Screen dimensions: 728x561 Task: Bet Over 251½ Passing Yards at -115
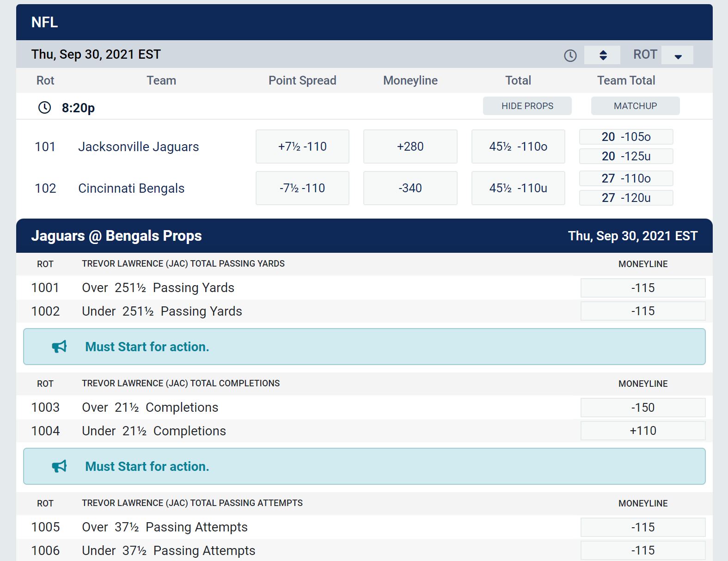[x=643, y=288]
